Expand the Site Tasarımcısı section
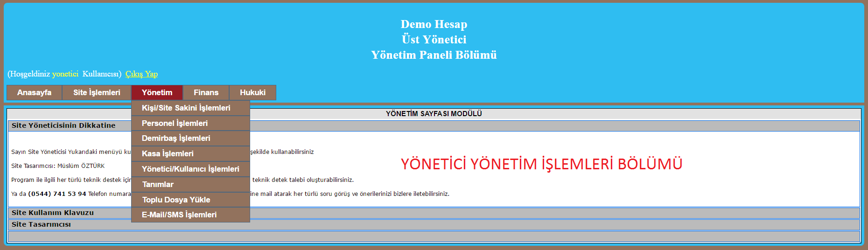 click(x=41, y=224)
